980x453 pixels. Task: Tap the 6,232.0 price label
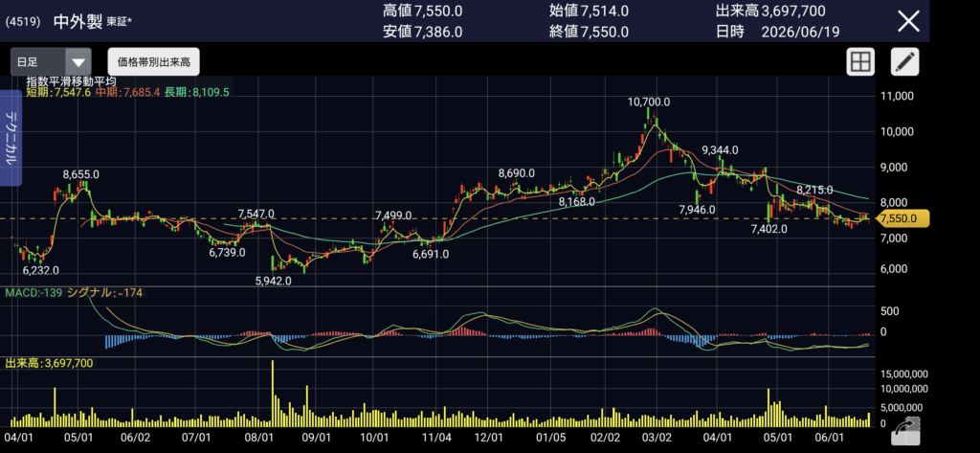(40, 270)
